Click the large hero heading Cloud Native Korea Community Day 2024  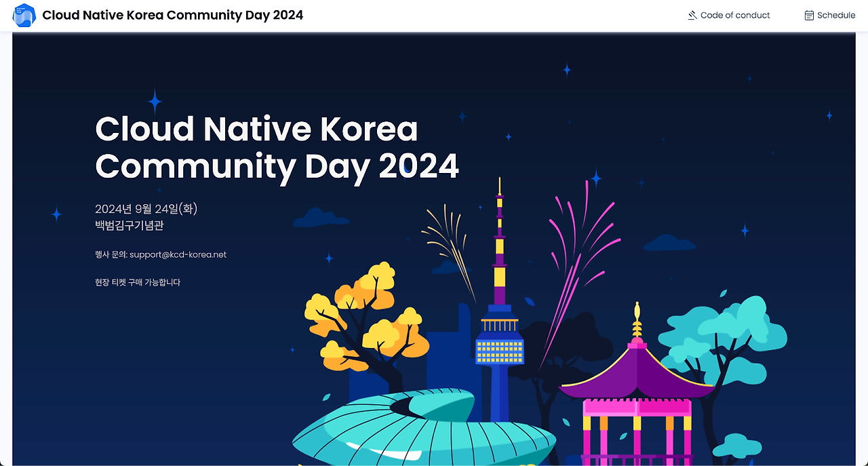[277, 148]
